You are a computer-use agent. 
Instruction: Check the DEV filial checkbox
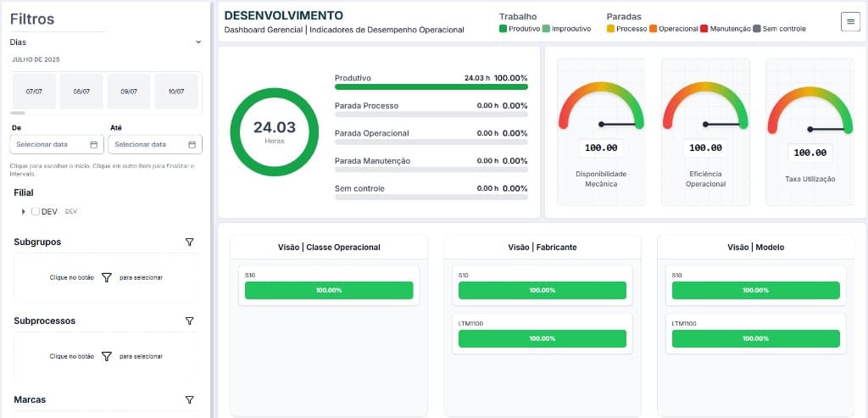click(36, 211)
